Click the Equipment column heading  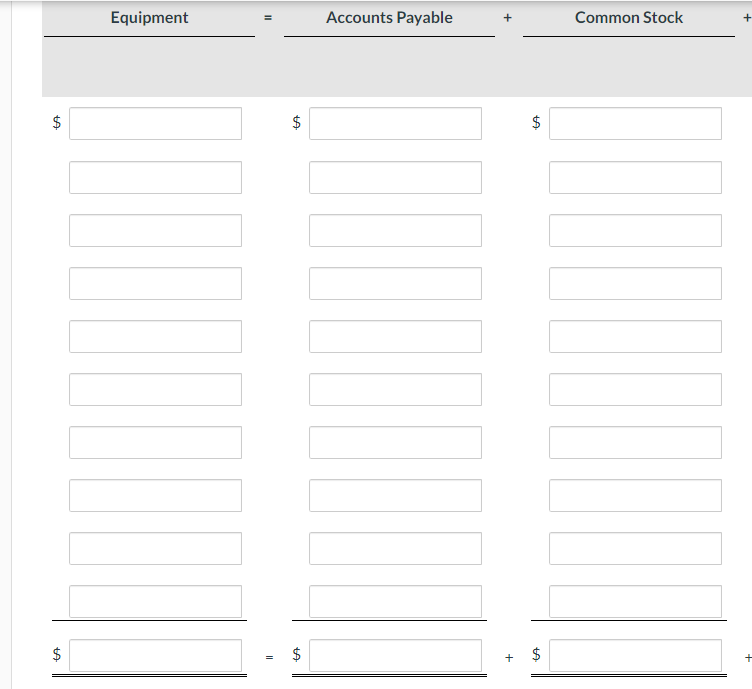tap(149, 18)
